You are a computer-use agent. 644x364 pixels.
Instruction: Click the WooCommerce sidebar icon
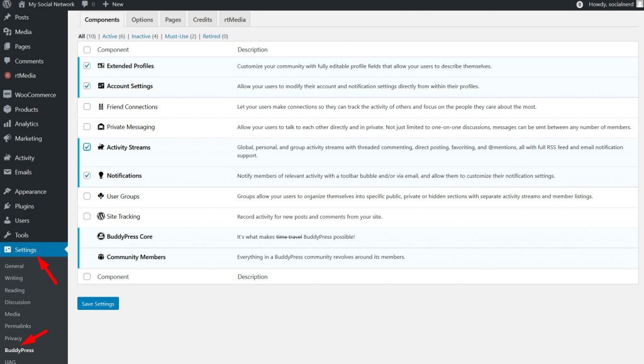tap(8, 94)
